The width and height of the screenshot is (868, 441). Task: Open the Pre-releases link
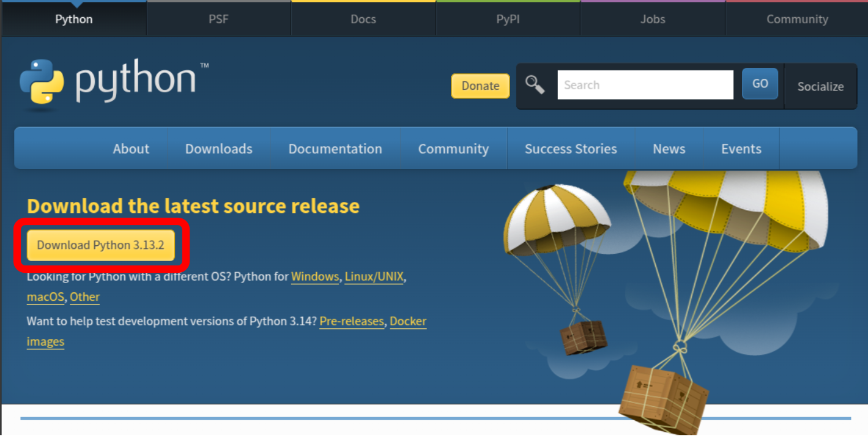coord(351,321)
